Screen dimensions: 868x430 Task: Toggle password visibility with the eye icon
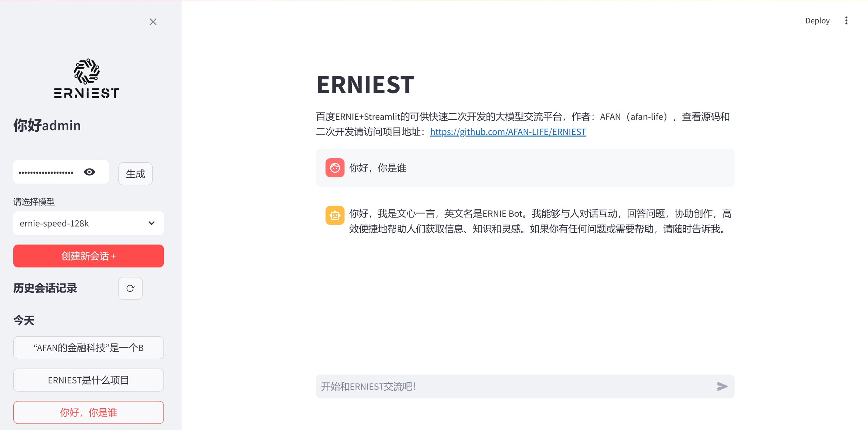[x=89, y=172]
